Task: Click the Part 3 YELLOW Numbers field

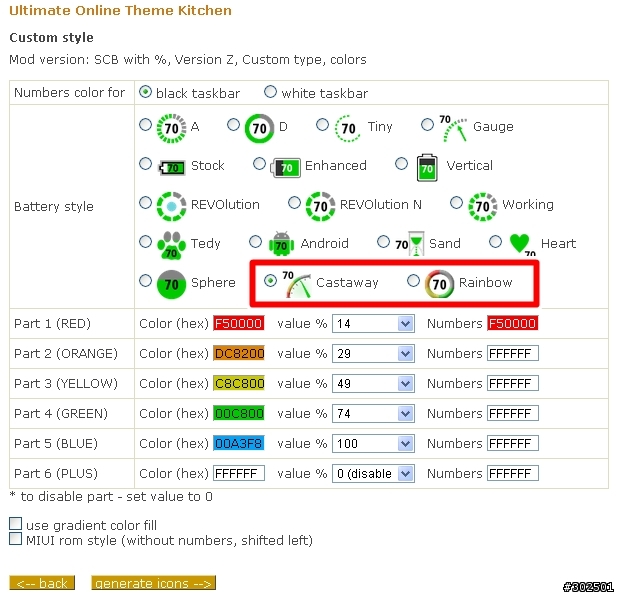Action: coord(513,383)
